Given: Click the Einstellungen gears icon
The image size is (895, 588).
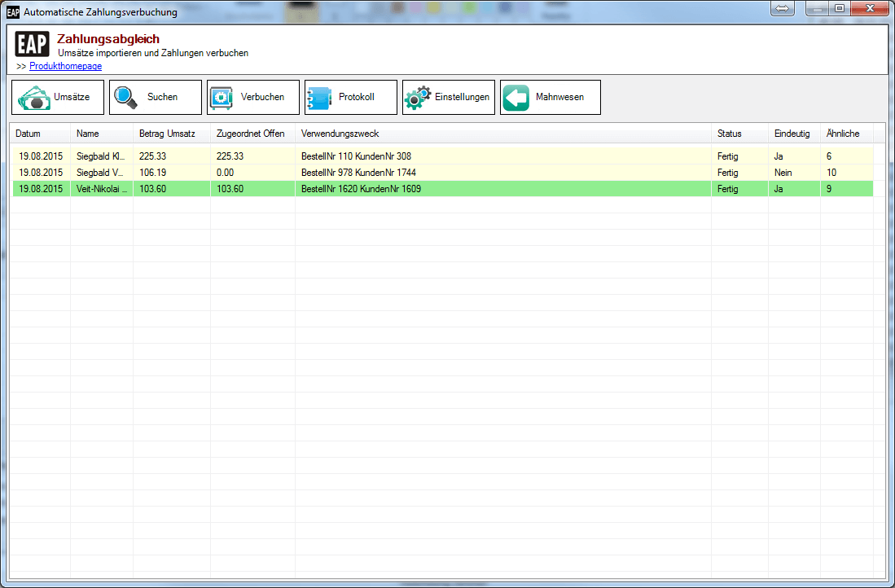Looking at the screenshot, I should (418, 98).
